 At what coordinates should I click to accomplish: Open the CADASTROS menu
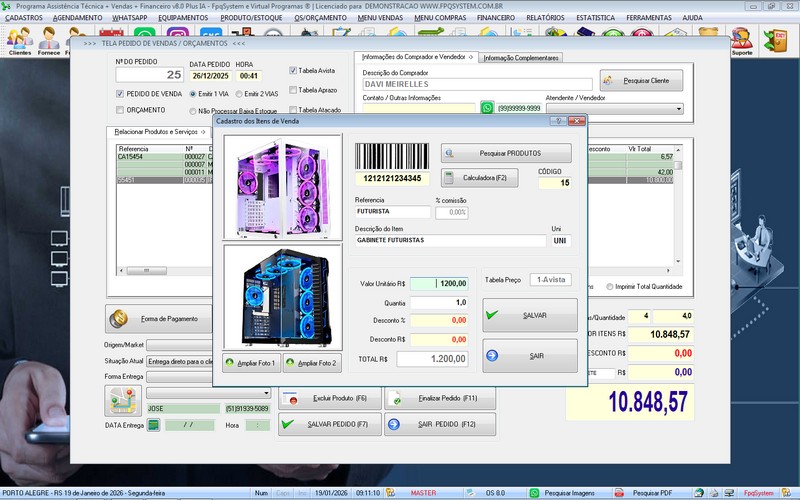[x=24, y=17]
